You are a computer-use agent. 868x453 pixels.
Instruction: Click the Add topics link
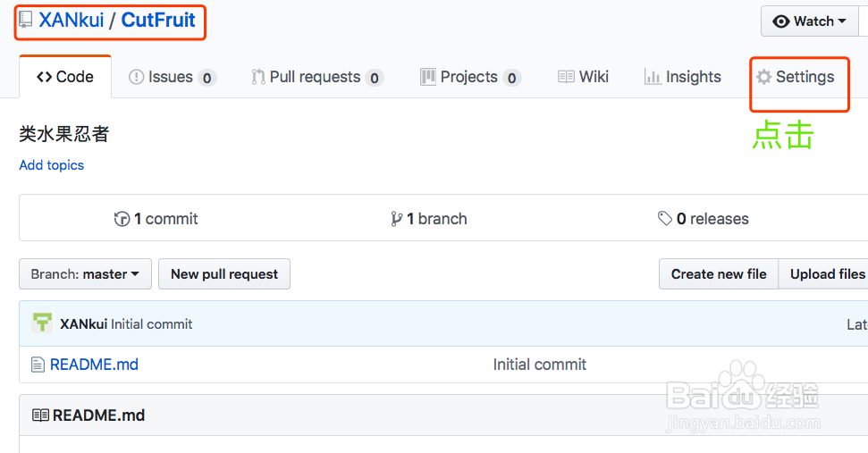coord(52,165)
